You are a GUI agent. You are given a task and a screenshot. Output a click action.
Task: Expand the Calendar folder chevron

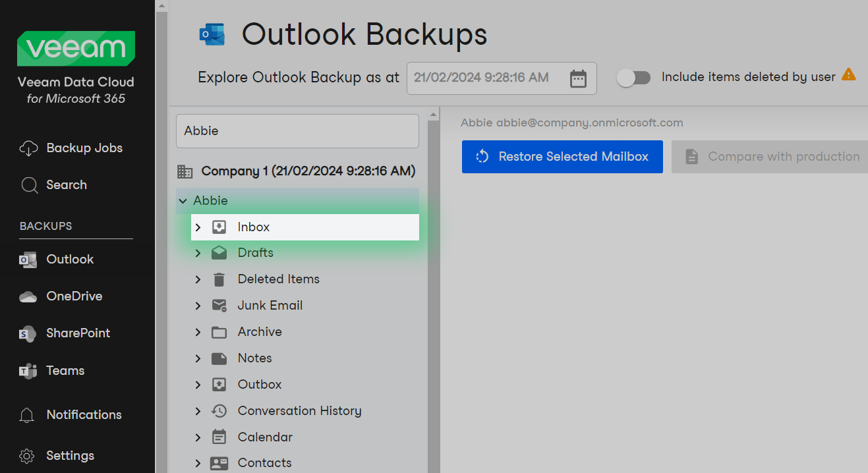198,437
